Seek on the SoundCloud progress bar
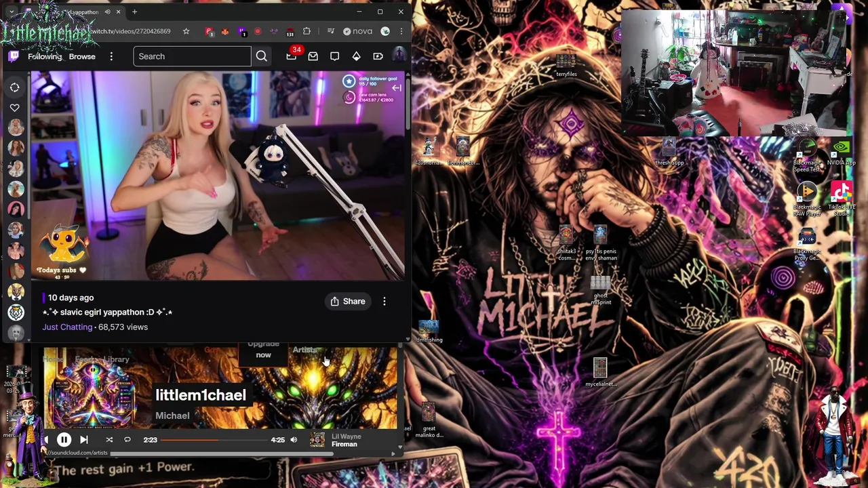The image size is (868, 488). [214, 441]
